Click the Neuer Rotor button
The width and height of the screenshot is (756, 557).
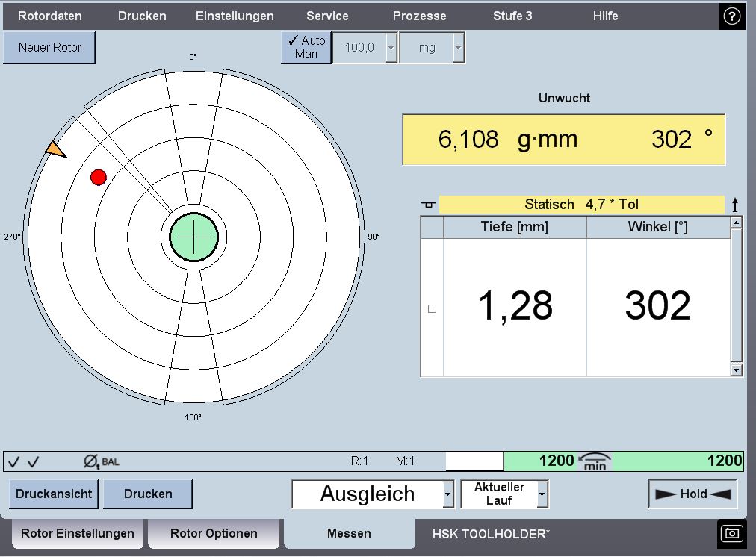(x=49, y=47)
